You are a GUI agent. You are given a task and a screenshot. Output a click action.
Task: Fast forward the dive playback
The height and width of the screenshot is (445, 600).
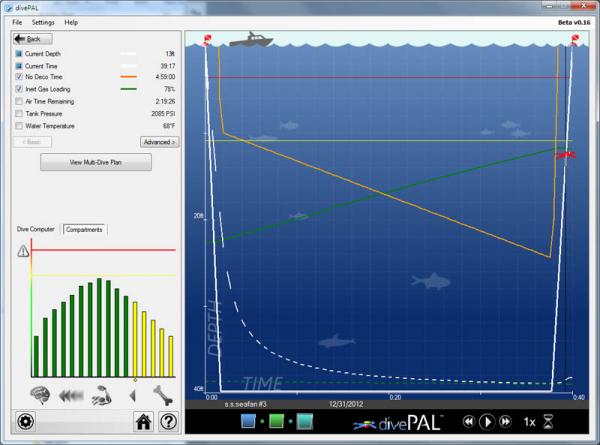pyautogui.click(x=505, y=422)
